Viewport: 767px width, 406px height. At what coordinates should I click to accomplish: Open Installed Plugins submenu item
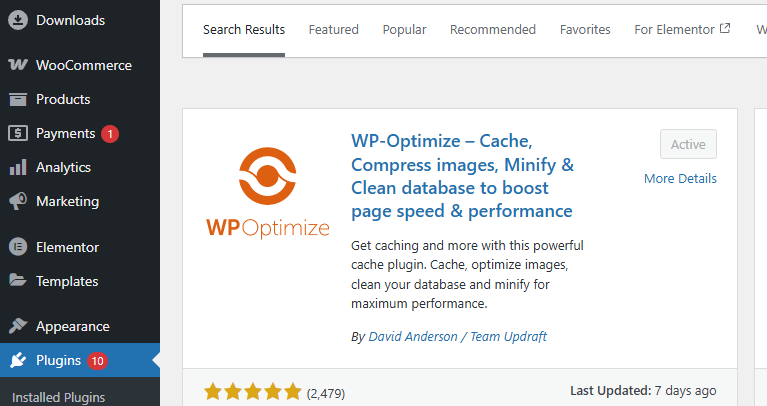point(58,397)
